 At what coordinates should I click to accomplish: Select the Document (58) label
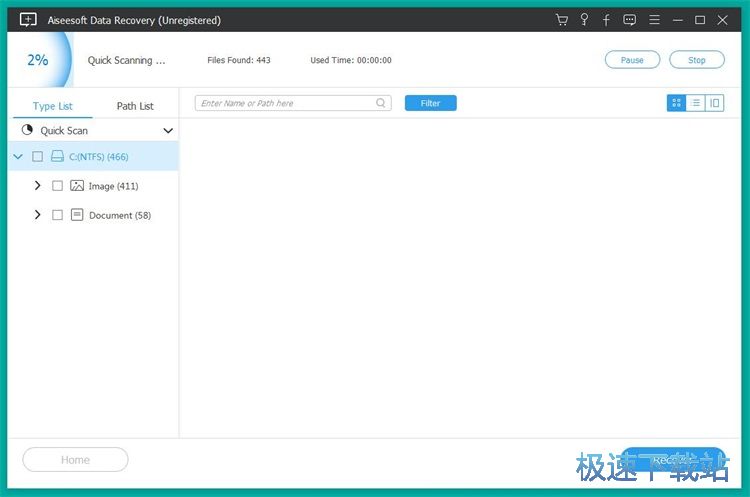coord(120,215)
